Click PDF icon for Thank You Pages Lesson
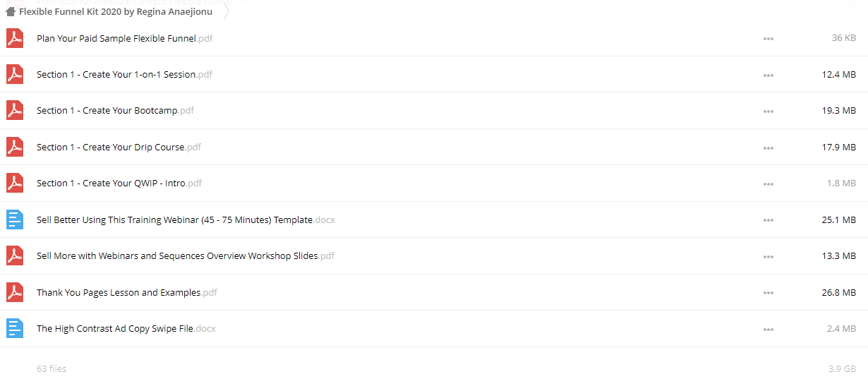This screenshot has width=868, height=379. [15, 292]
